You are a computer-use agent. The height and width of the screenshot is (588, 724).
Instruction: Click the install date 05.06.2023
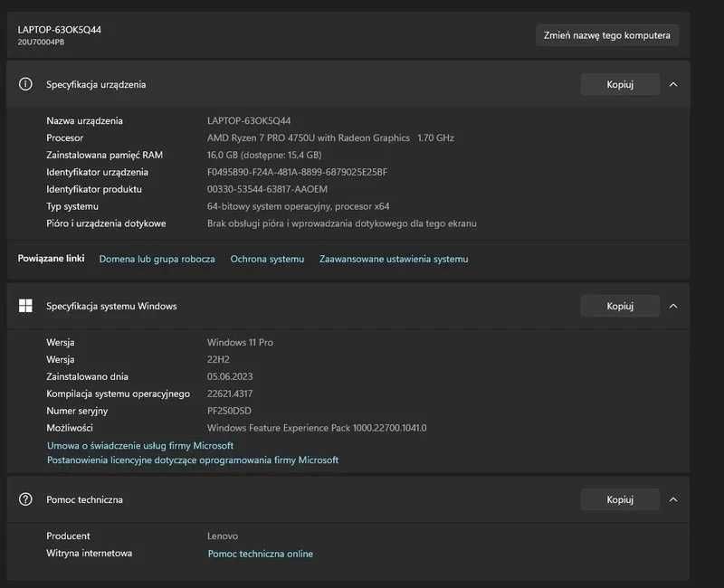230,376
